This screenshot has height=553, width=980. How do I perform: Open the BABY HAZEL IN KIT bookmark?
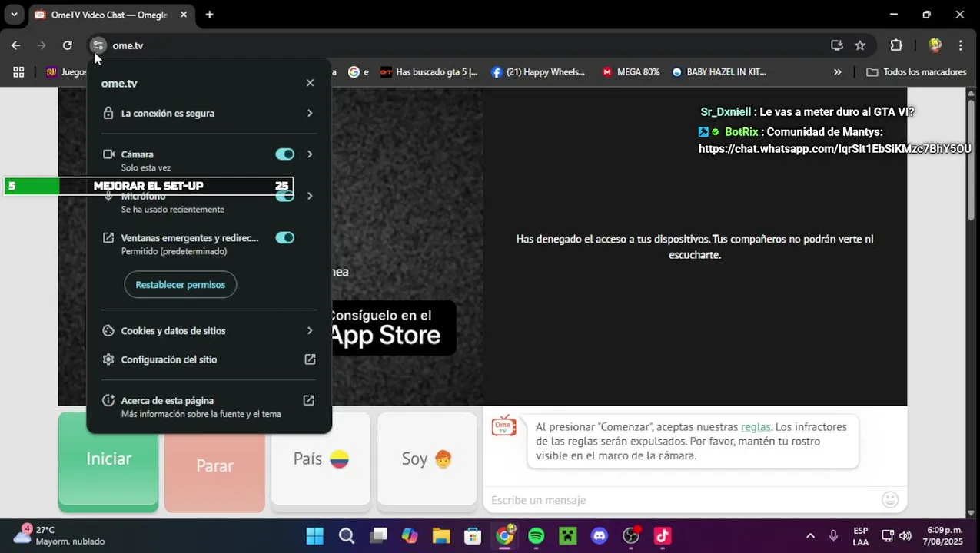[x=719, y=72]
